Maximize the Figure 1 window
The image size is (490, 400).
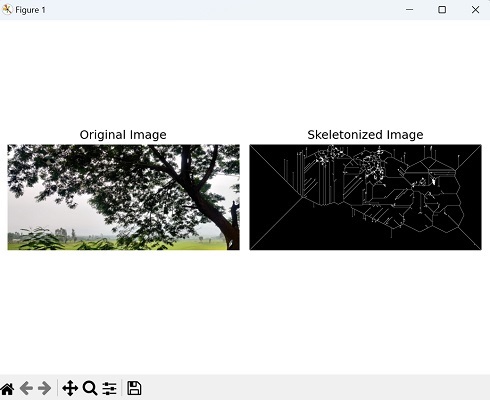click(442, 10)
